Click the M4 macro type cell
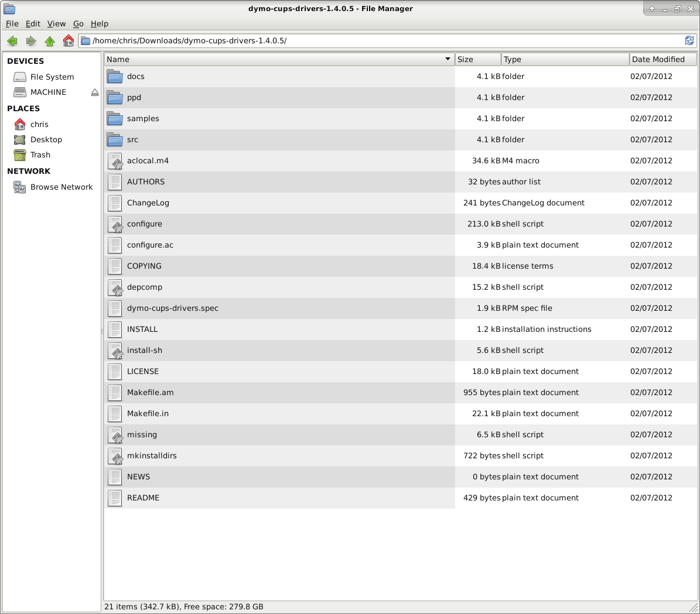This screenshot has width=700, height=614. pos(521,160)
